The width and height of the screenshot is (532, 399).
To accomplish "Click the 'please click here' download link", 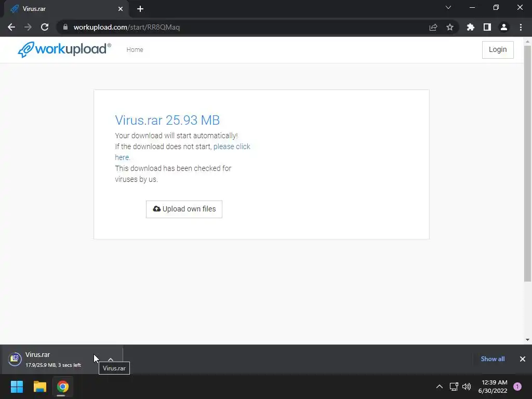I will tap(182, 152).
